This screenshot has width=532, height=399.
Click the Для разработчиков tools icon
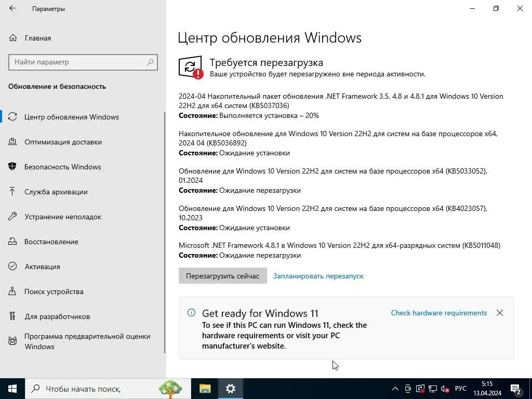[12, 316]
